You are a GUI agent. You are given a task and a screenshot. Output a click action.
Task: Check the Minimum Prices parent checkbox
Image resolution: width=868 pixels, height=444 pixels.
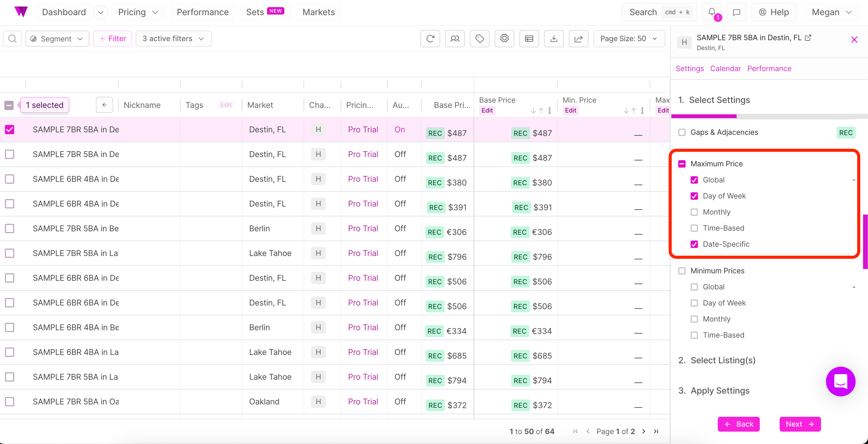[x=682, y=271]
